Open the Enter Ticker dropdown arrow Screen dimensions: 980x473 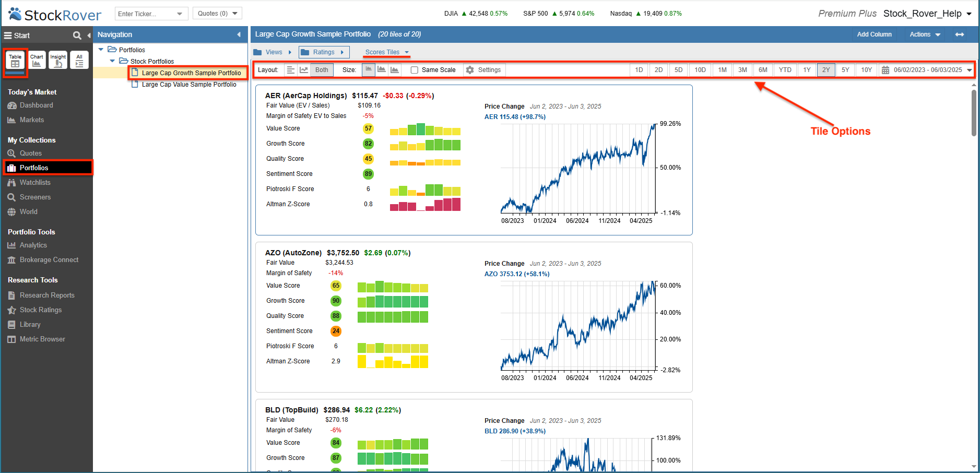[180, 14]
